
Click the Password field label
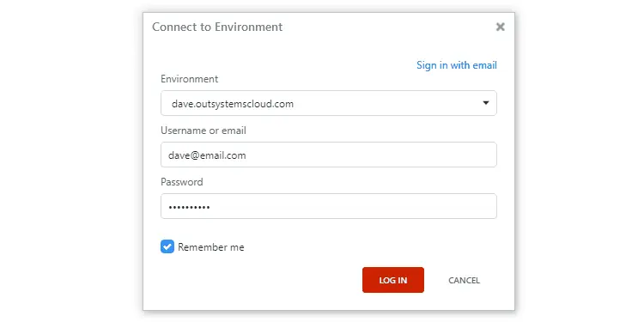pos(181,182)
